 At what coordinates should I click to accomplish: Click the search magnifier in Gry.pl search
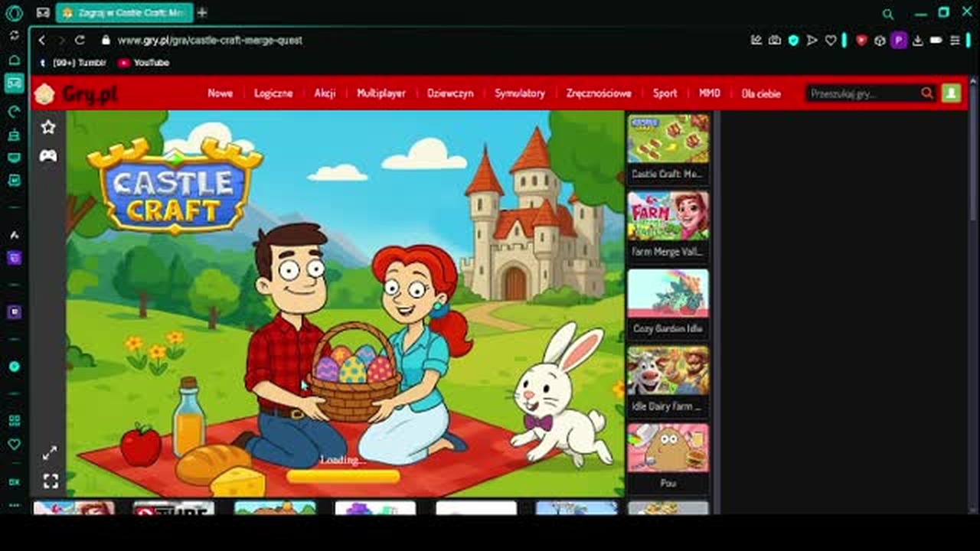click(x=927, y=93)
